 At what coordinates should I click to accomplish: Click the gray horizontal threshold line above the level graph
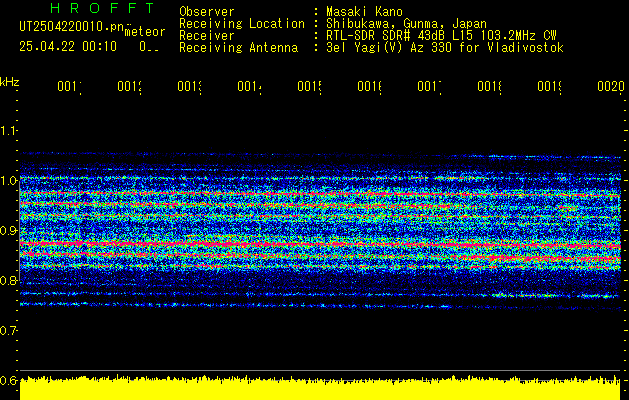tap(320, 370)
